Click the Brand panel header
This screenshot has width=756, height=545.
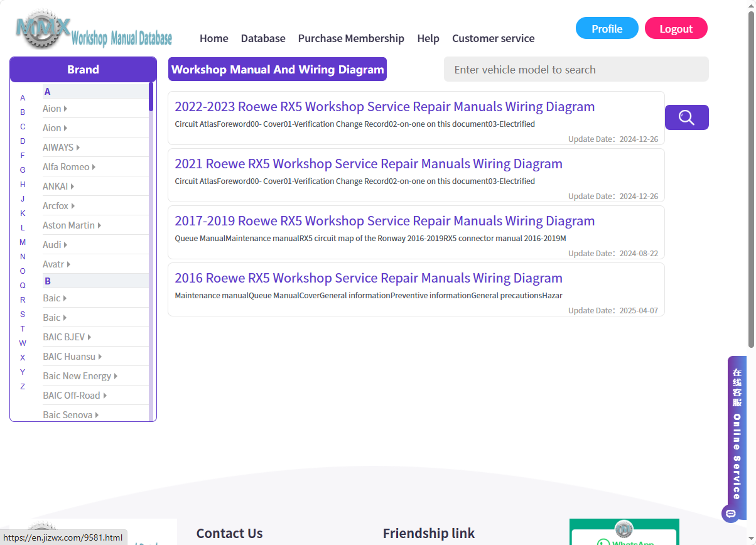tap(83, 69)
